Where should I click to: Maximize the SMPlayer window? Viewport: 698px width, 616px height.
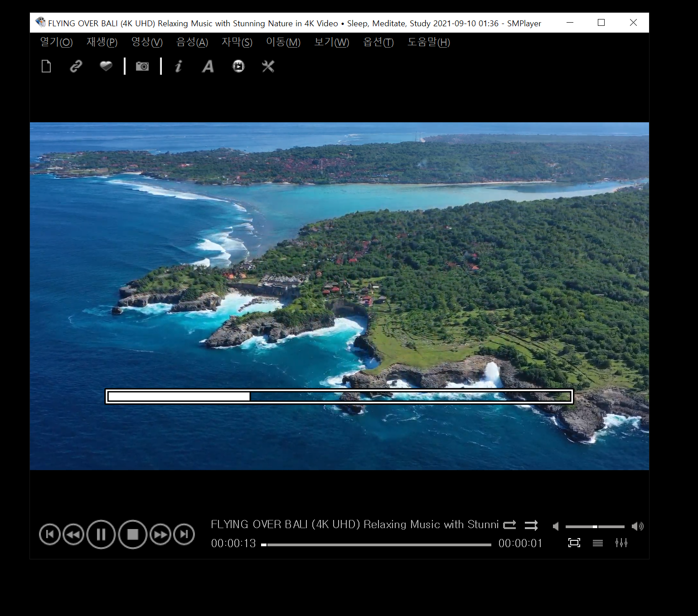[601, 23]
